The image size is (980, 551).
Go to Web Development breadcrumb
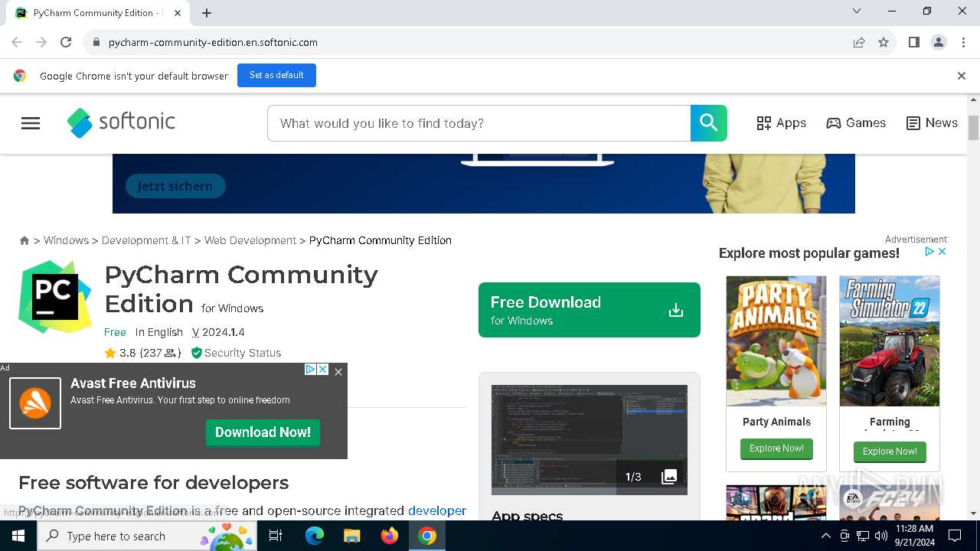click(x=250, y=240)
